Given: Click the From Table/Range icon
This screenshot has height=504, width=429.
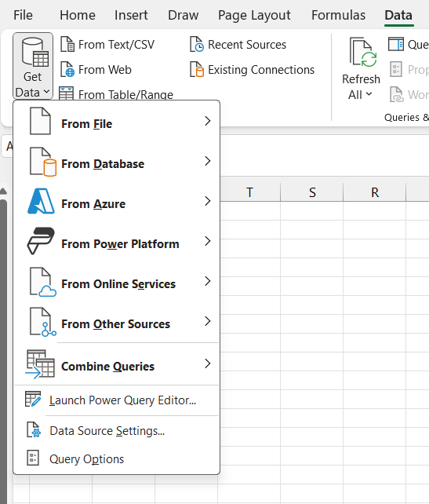Looking at the screenshot, I should [67, 93].
